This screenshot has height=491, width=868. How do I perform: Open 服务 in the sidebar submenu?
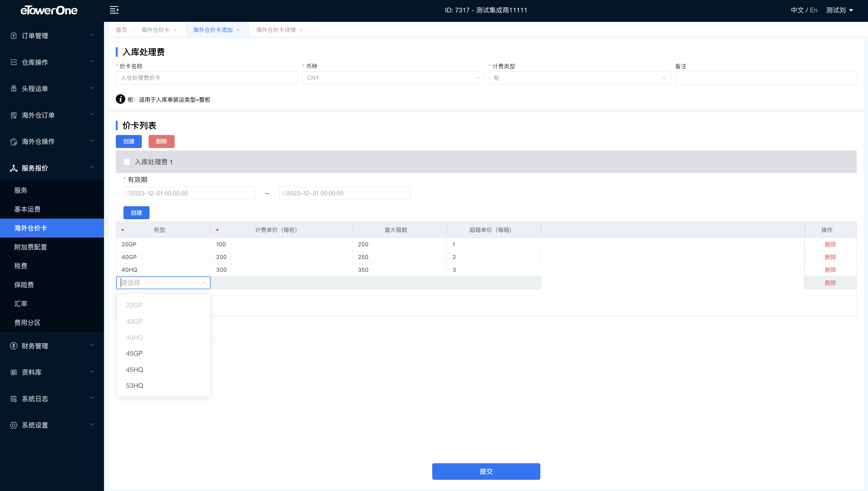[x=52, y=190]
